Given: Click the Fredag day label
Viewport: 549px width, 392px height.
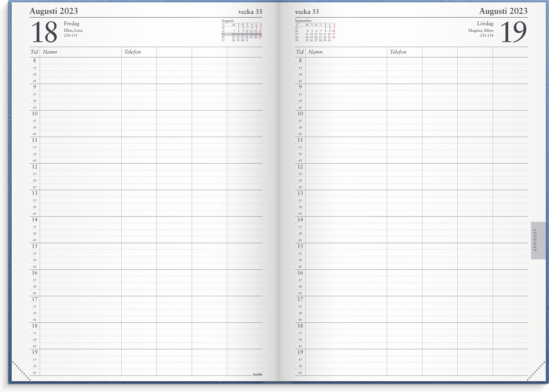Looking at the screenshot, I should click(x=71, y=23).
